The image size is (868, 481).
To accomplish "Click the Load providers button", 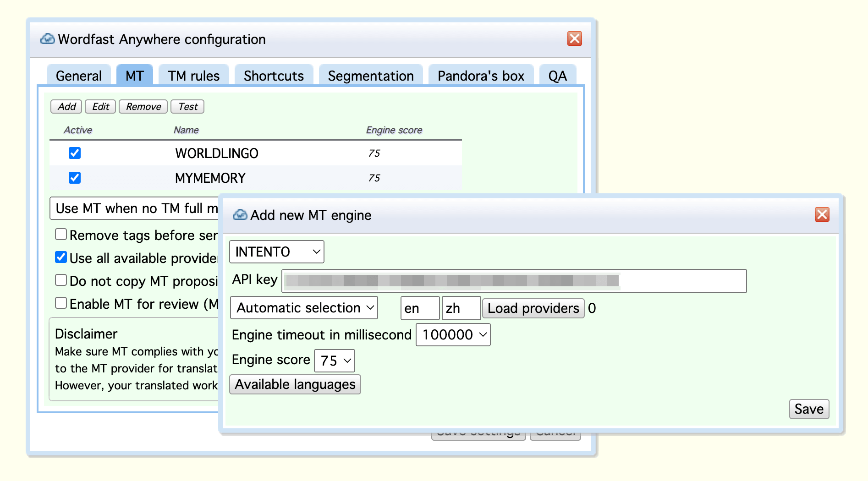I will pyautogui.click(x=533, y=308).
